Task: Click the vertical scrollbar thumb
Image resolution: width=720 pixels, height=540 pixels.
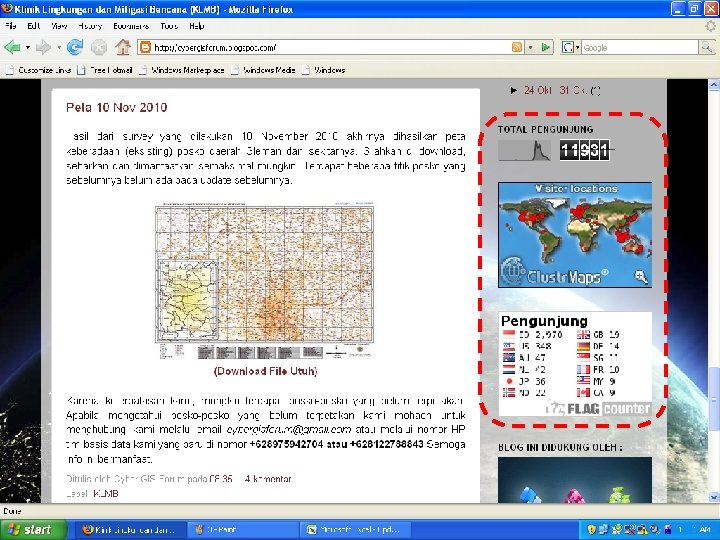Action: click(714, 399)
